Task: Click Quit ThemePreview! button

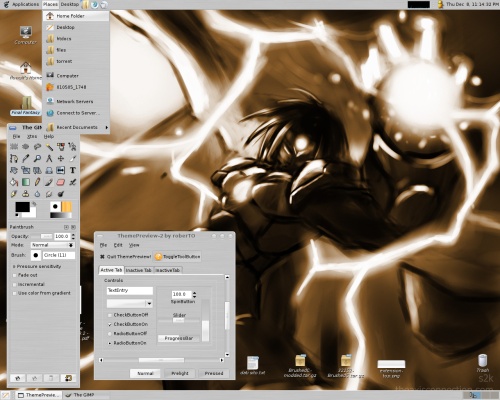Action: [125, 257]
